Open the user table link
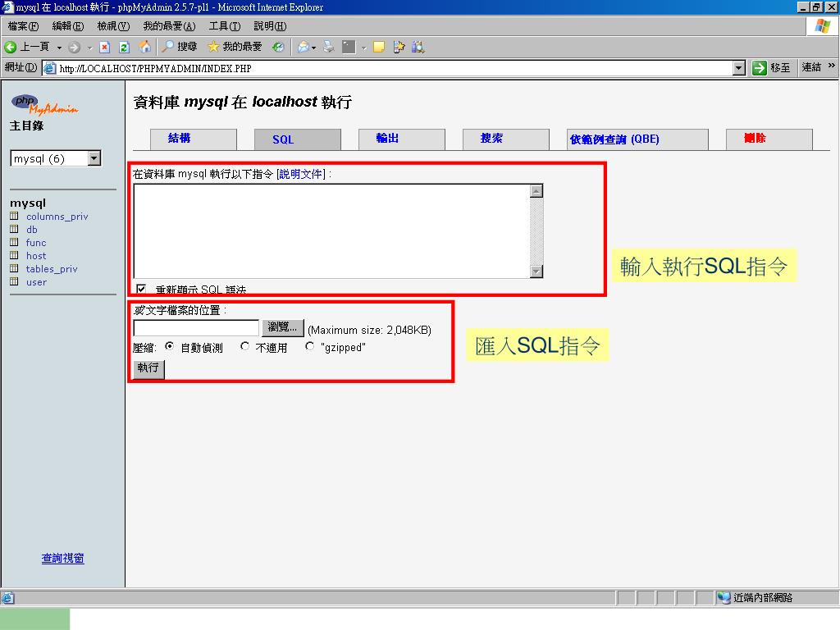Image resolution: width=840 pixels, height=630 pixels. point(36,282)
